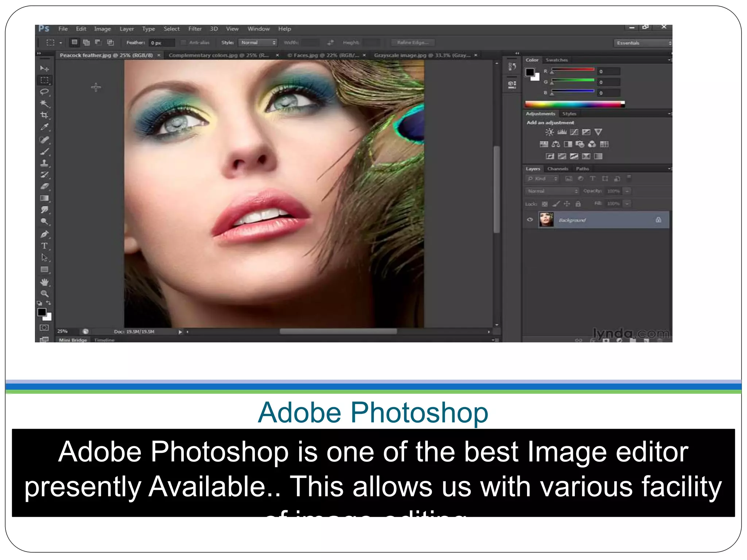This screenshot has height=560, width=747.
Task: Click the red R color slider
Action: click(x=572, y=69)
